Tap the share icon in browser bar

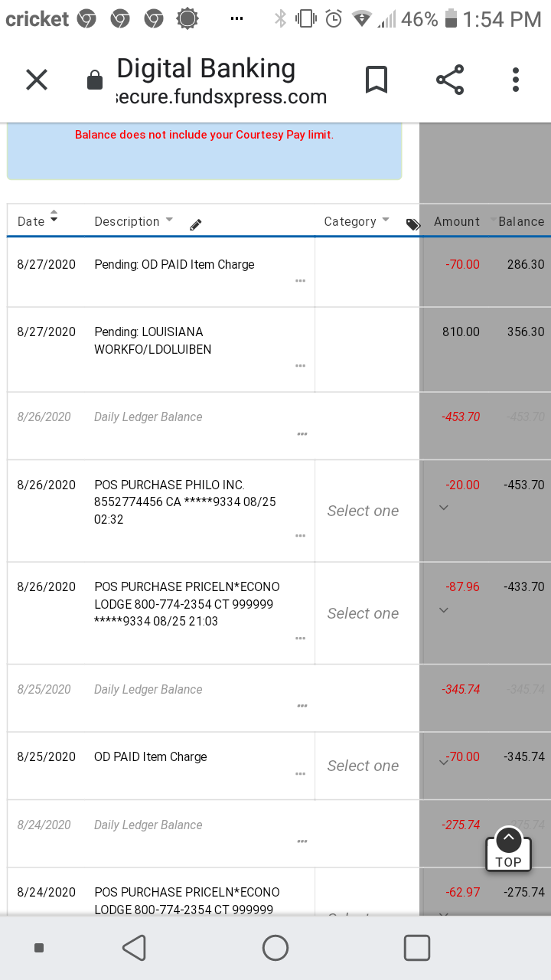tap(450, 80)
